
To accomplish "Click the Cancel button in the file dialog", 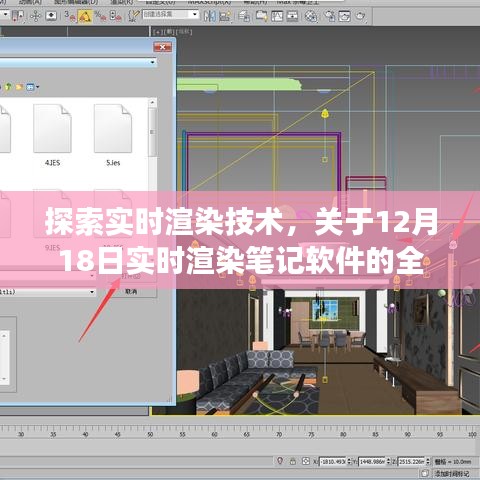I will [131, 292].
